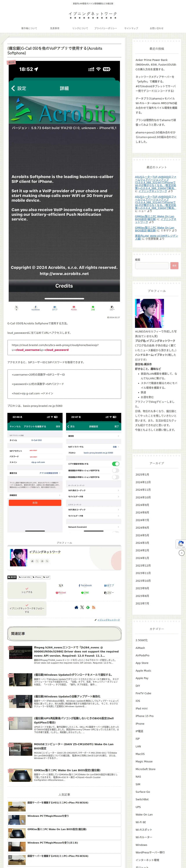Open WordPressサーバー移行 category
Viewport: 186px width, 868px height.
150,853
